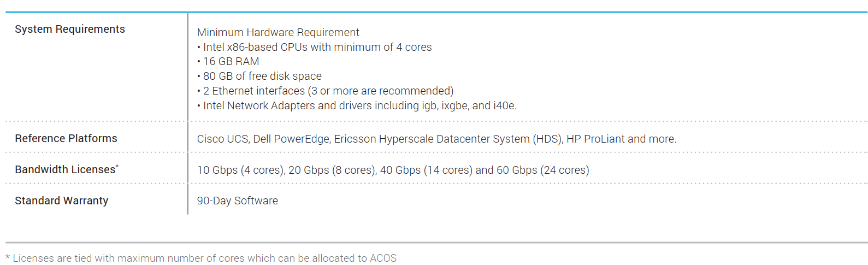
Task: Click the asterisk after Bandwidth Licenses
Action: (117, 166)
